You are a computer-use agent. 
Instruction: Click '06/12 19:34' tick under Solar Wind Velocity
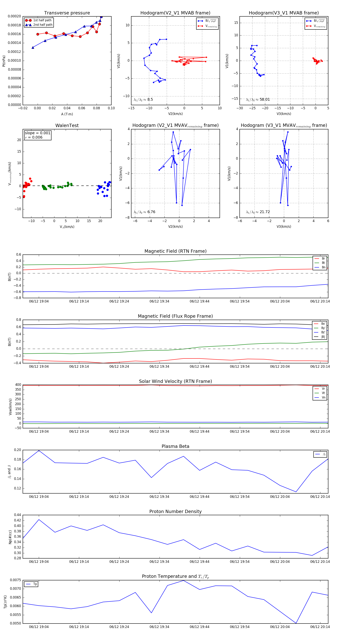[x=159, y=431]
